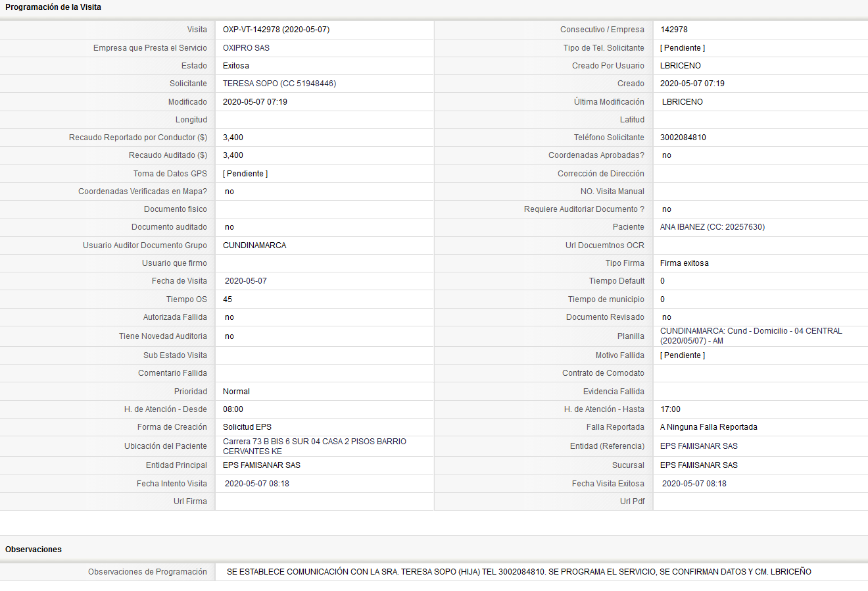Select Creado Por Usuario LBRICENO
Viewport: 868px width, 591px height.
681,66
